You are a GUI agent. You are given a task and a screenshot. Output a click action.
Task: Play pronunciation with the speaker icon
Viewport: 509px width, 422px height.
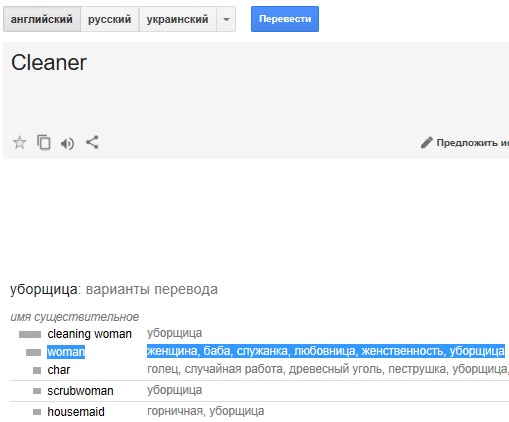tap(67, 144)
